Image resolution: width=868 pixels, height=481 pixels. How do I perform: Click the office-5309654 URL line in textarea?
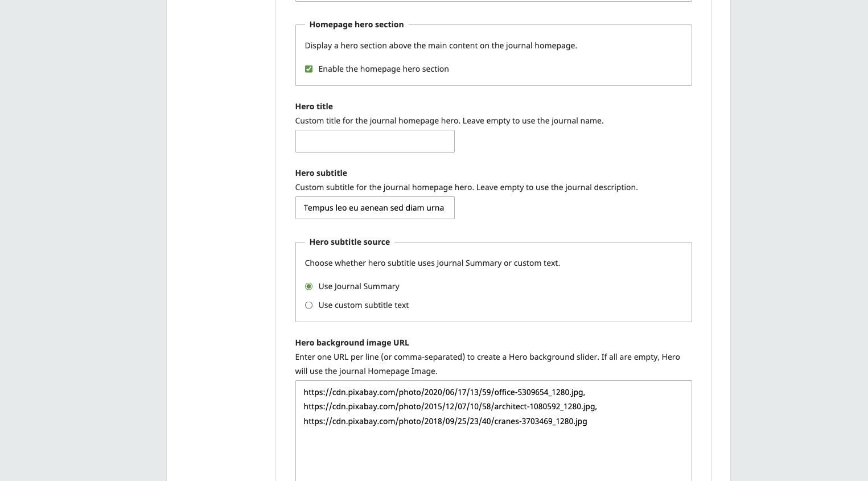click(x=444, y=392)
